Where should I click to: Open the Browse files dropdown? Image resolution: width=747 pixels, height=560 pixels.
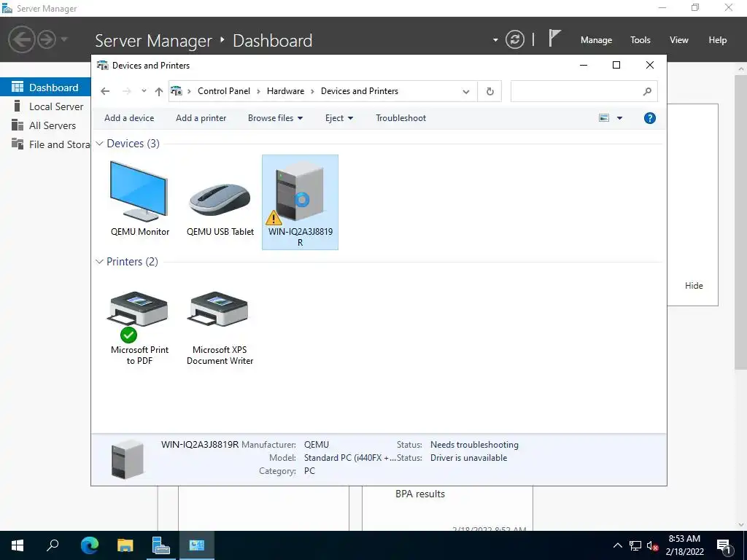(275, 118)
